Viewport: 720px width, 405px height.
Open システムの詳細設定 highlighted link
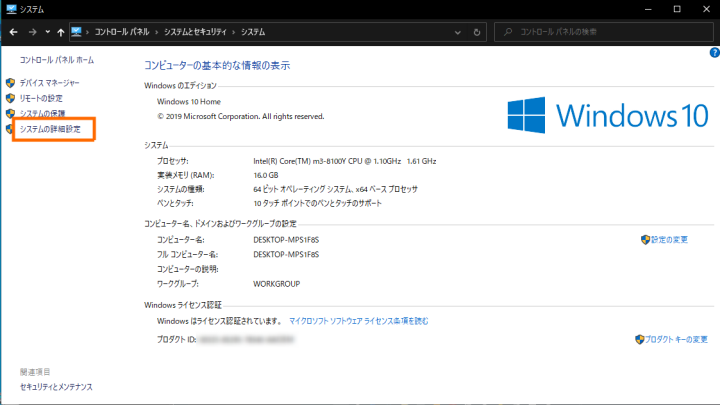coord(50,130)
